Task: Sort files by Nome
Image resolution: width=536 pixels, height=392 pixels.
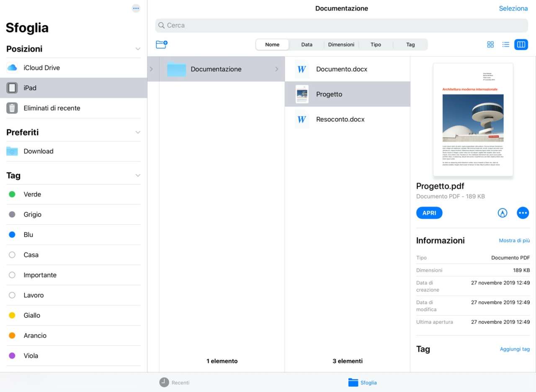Action: [272, 45]
